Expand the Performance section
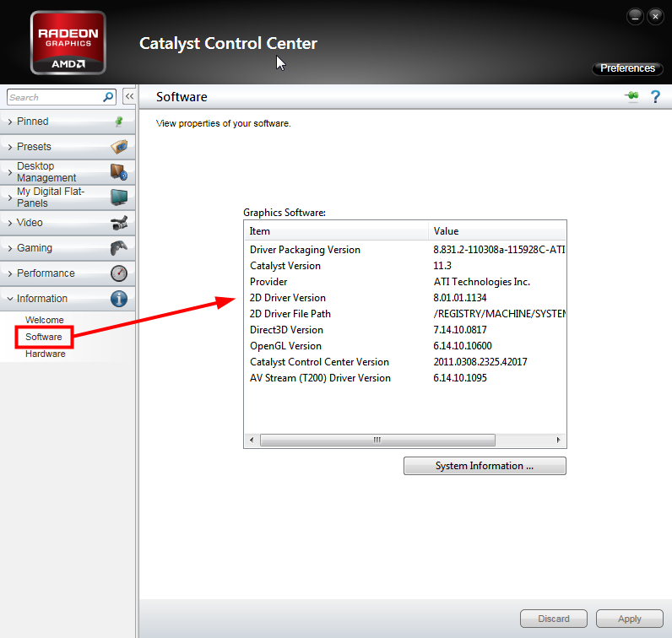 point(68,273)
